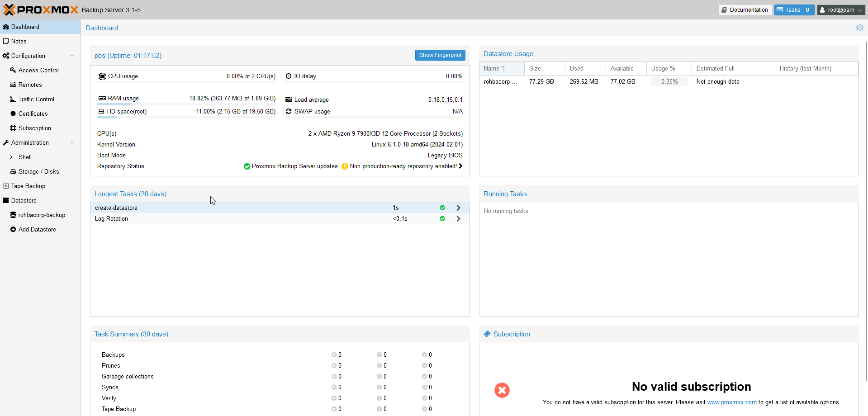Screen dimensions: 868x416
Task: Click the CPU usage chip icon
Action: [102, 76]
